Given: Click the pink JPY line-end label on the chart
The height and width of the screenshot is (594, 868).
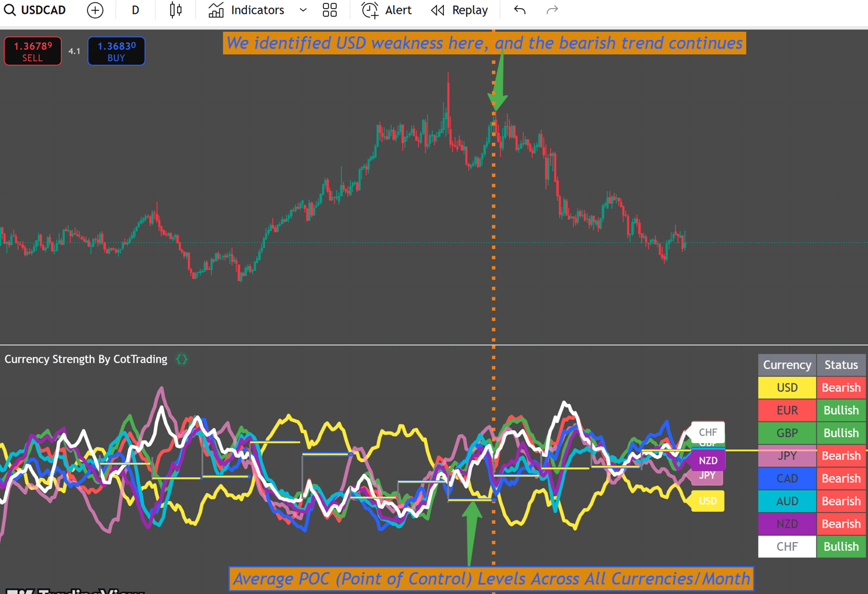Looking at the screenshot, I should [x=707, y=476].
